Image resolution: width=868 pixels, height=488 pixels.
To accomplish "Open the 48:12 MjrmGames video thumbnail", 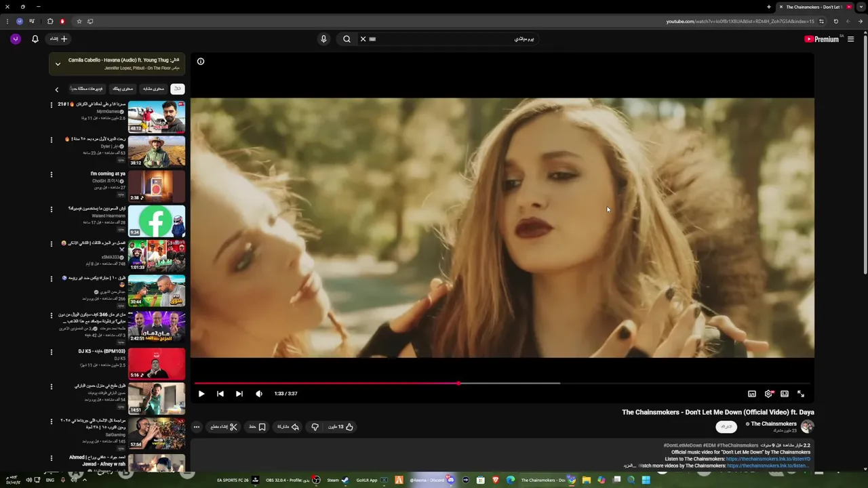I will click(x=157, y=117).
